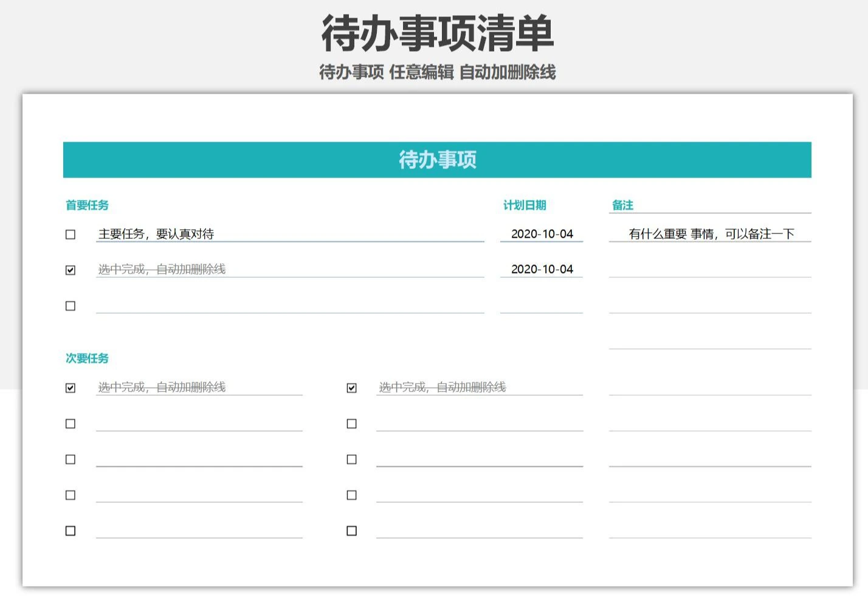Check the second checkbox in 次要任务 left column

pos(71,424)
